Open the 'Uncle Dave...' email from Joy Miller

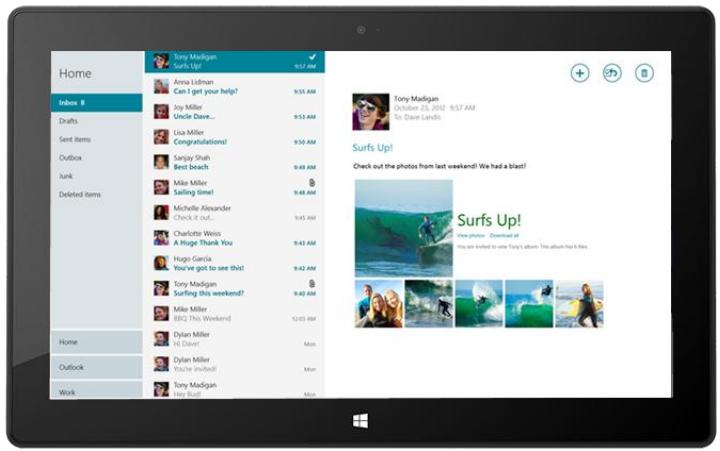point(235,112)
